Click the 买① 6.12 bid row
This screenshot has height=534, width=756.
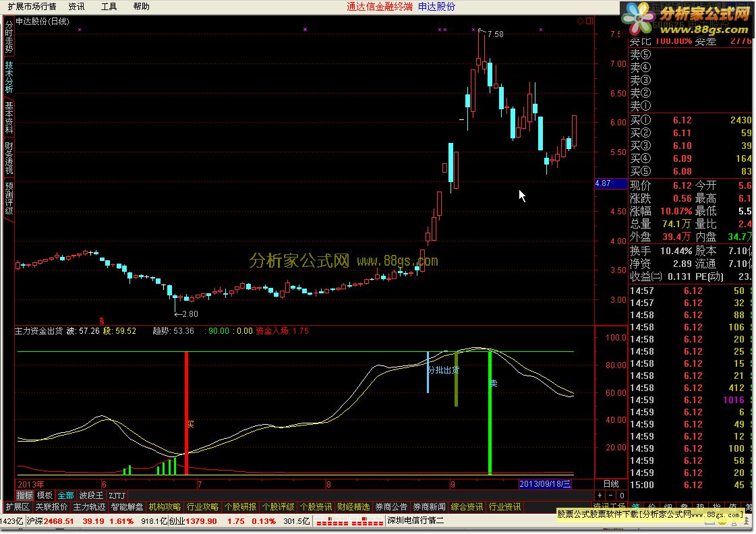click(691, 120)
